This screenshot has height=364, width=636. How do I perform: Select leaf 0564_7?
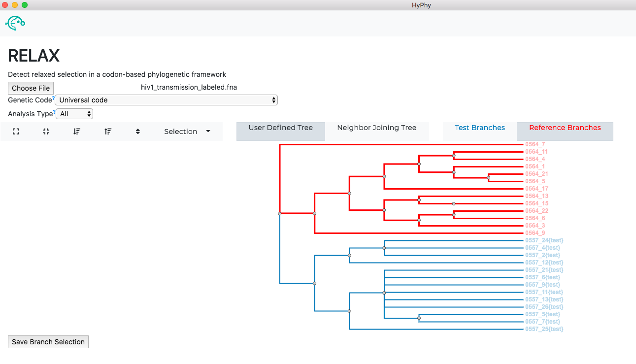[535, 144]
